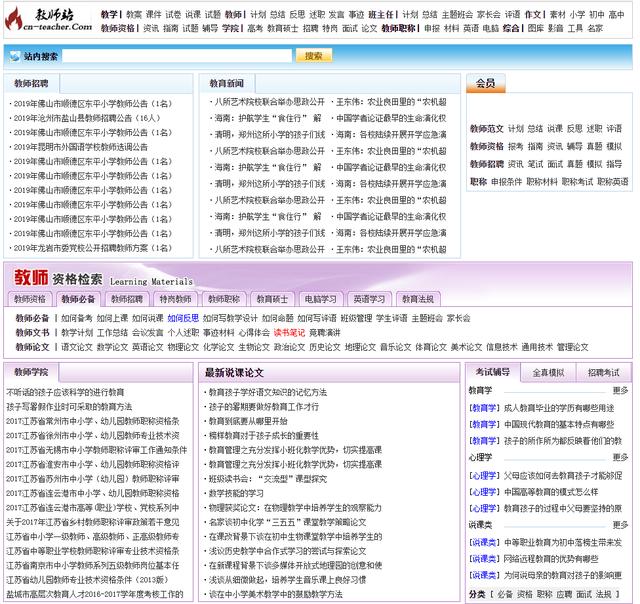Open the blue 如何反思 link
640x604 pixels.
(183, 318)
